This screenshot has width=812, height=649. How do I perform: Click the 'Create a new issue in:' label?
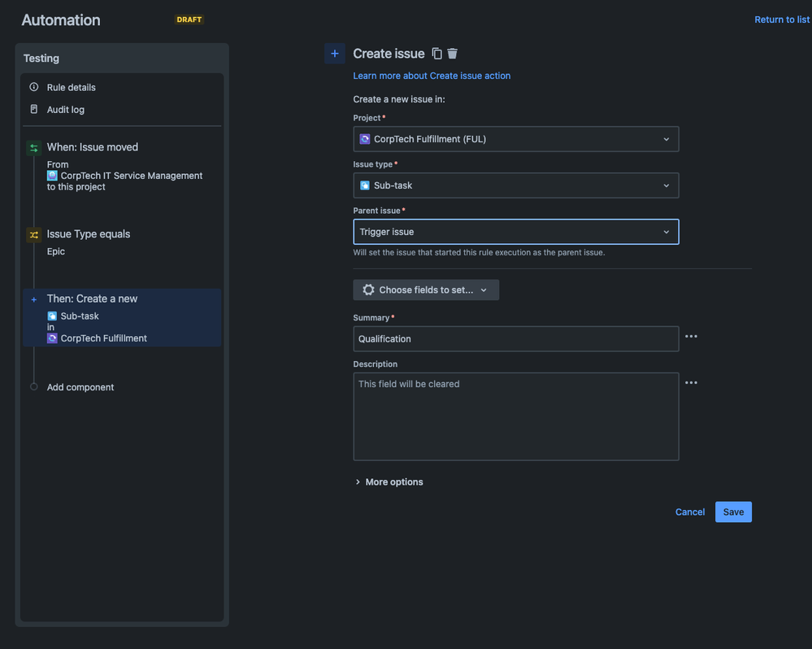[399, 99]
